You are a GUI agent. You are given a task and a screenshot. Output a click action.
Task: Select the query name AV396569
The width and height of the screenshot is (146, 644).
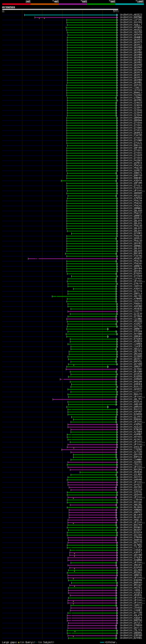[x=8, y=8]
